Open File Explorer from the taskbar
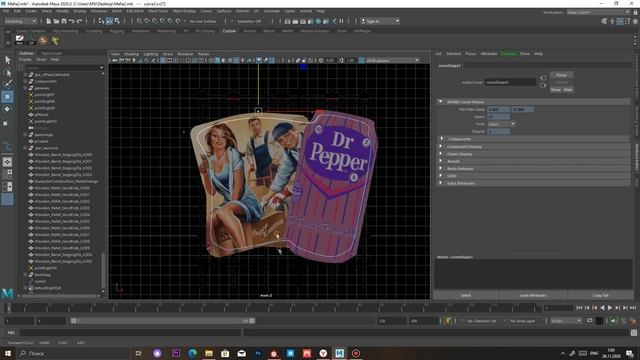Viewport: 640px width, 360px height. pos(209,353)
